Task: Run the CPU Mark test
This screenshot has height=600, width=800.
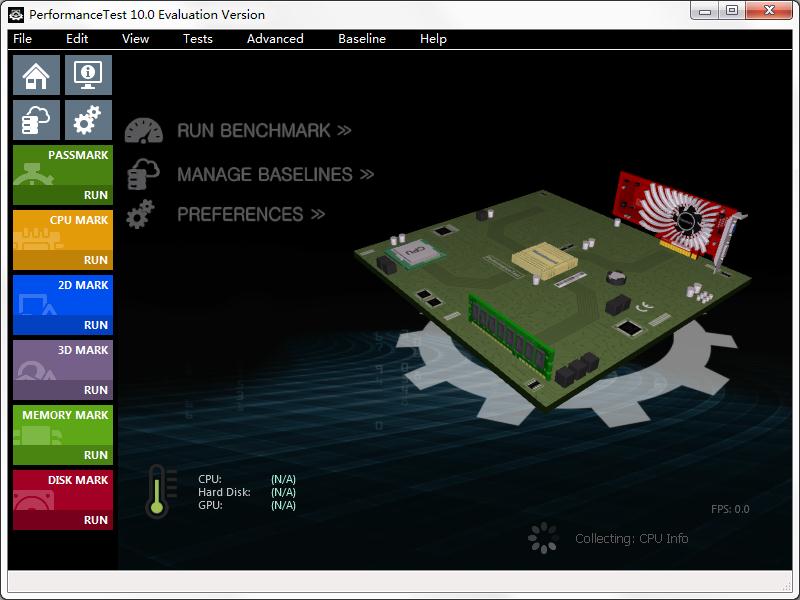Action: (x=95, y=260)
